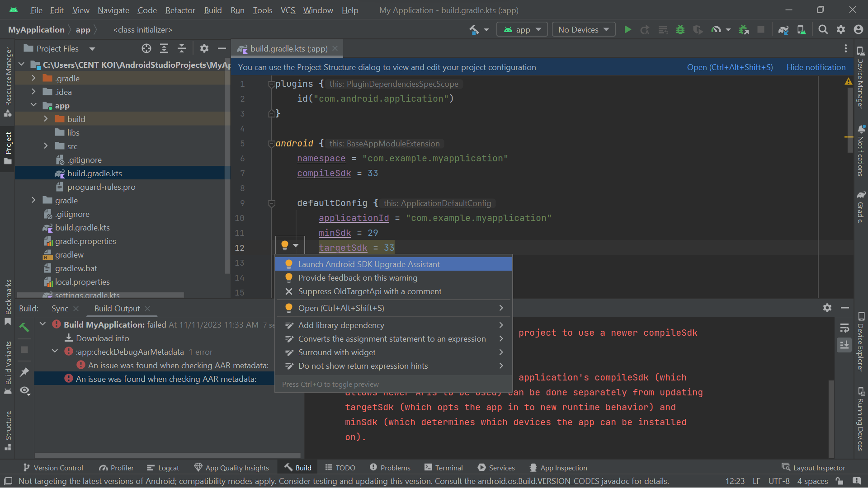868x488 pixels.
Task: Toggle Structure side panel
Action: point(8,430)
